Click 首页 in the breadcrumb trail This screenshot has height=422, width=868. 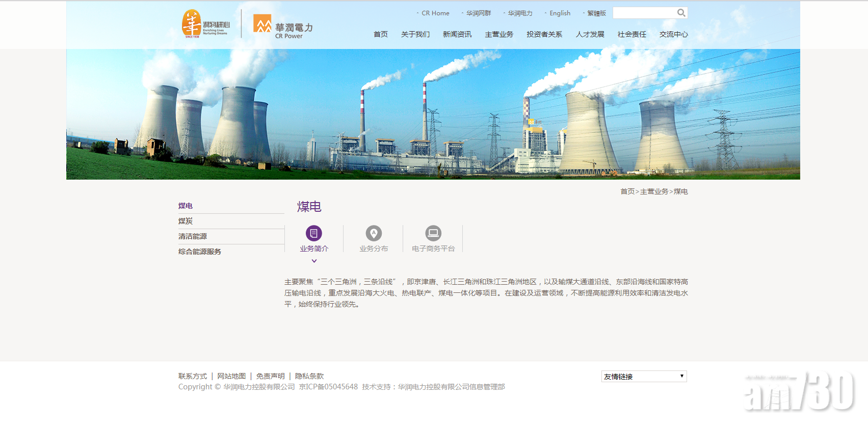[627, 191]
